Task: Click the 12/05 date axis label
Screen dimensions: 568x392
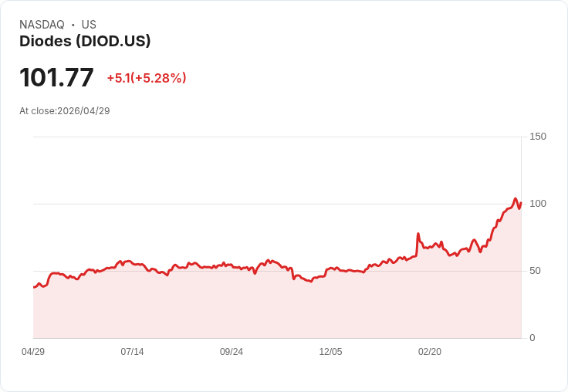Action: [330, 352]
